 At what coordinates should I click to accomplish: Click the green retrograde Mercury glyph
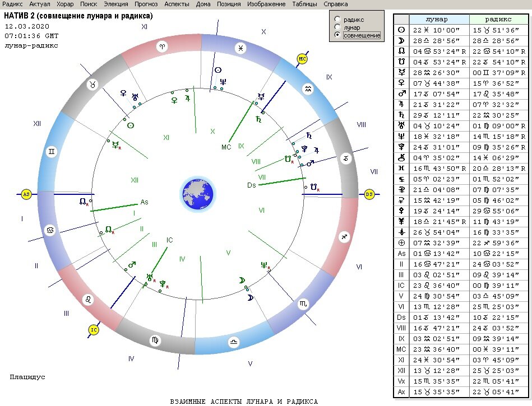pos(117,146)
